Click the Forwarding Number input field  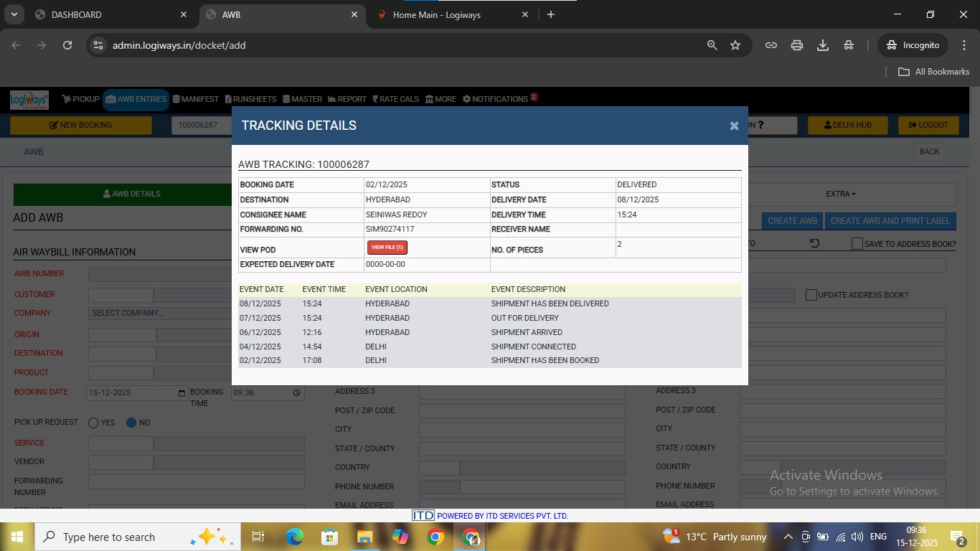click(196, 482)
